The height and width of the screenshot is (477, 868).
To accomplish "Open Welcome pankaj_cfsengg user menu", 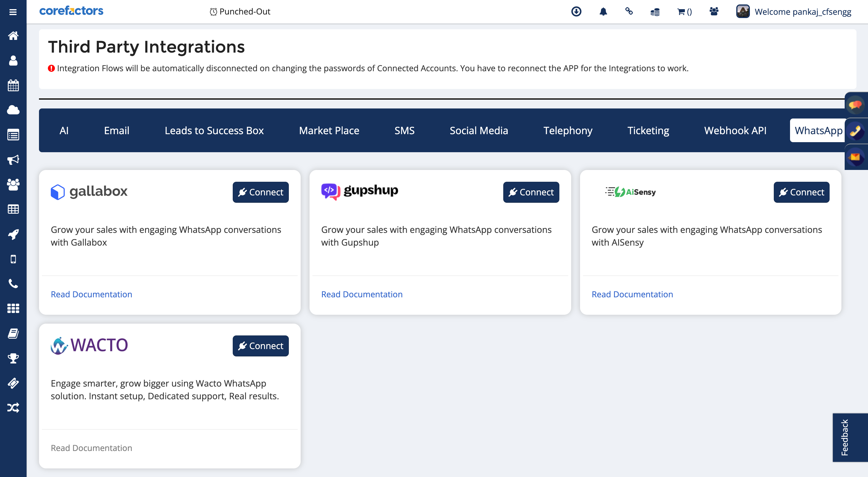I will coord(803,12).
